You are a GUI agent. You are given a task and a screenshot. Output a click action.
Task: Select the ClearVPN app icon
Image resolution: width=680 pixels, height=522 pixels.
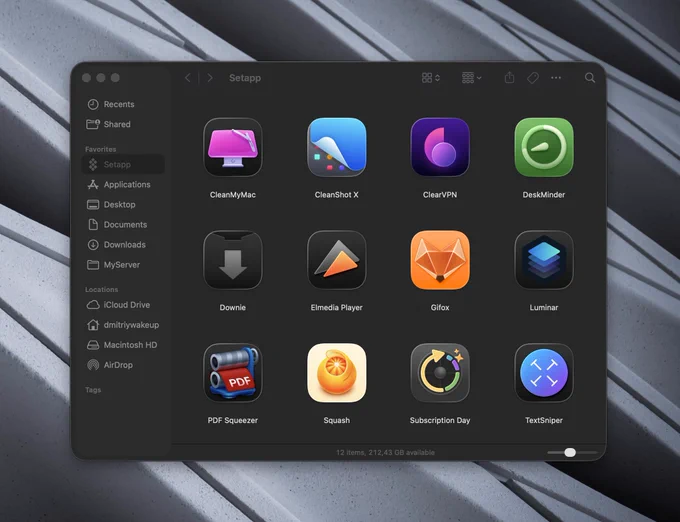click(x=440, y=147)
